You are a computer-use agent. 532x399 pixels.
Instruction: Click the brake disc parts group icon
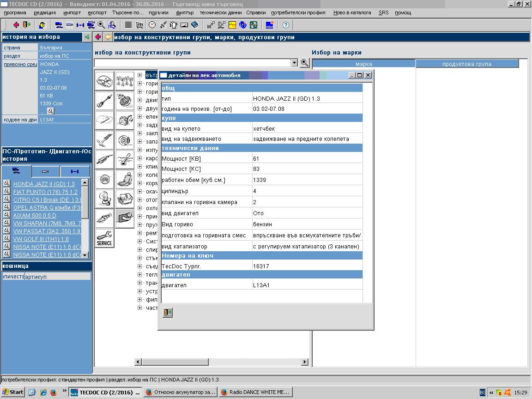[125, 139]
